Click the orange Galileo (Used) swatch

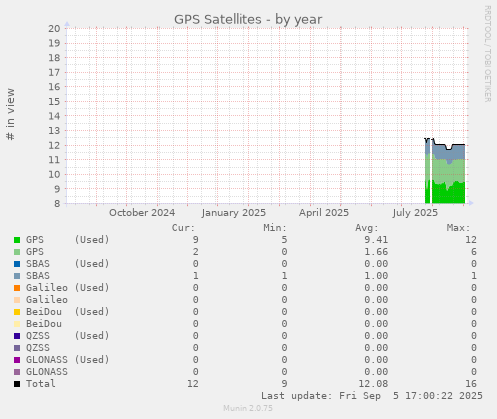(17, 288)
